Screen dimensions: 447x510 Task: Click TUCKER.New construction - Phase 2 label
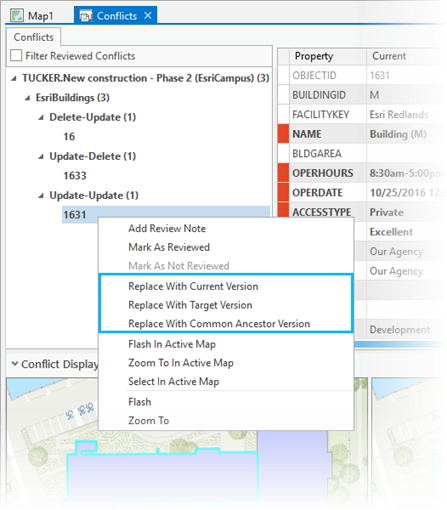click(146, 78)
